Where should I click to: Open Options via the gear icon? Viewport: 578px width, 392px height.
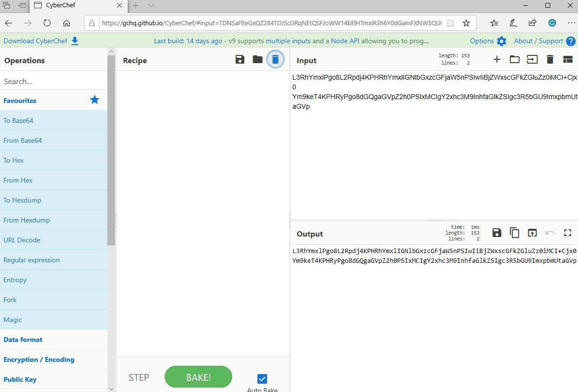[x=502, y=41]
